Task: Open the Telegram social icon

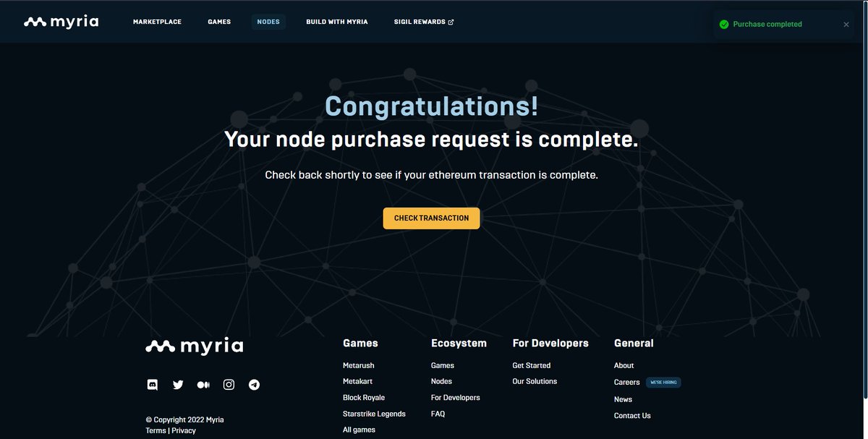Action: tap(254, 385)
